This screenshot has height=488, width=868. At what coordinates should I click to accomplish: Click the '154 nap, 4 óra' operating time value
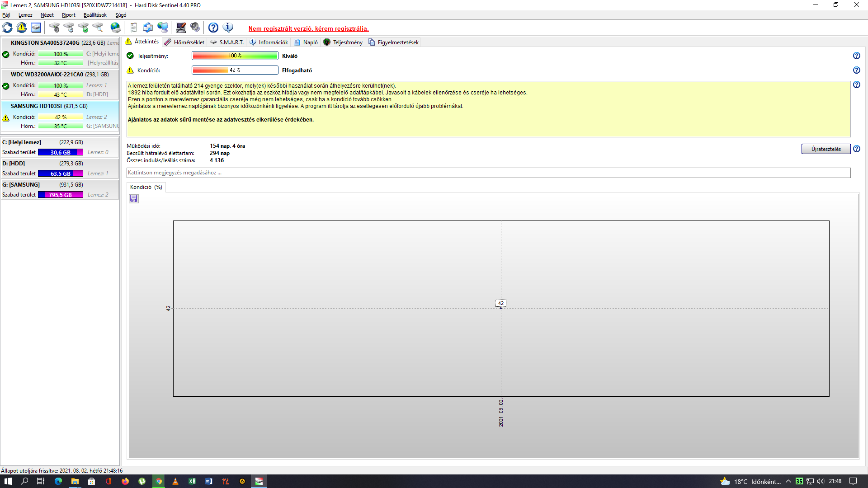point(227,146)
